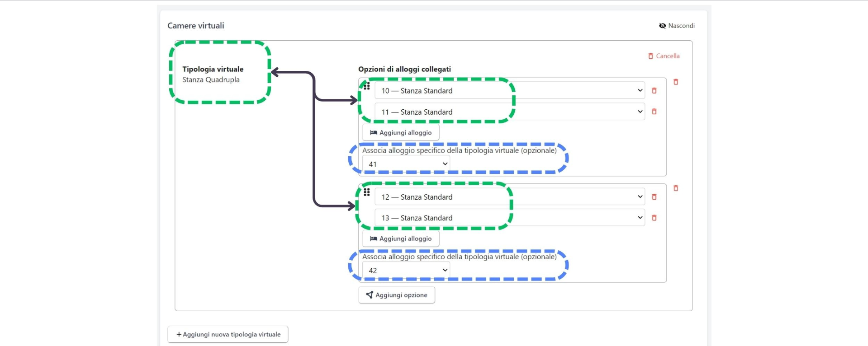Click Aggiungi alloggio in second option group

tap(400, 239)
